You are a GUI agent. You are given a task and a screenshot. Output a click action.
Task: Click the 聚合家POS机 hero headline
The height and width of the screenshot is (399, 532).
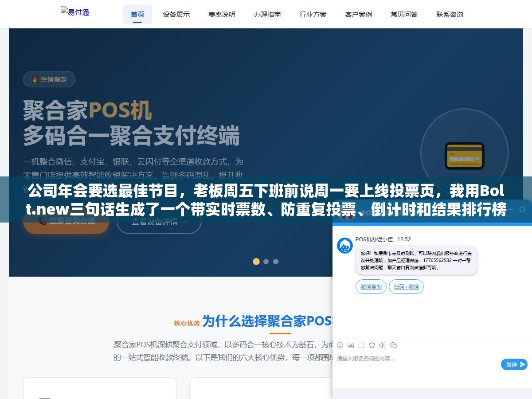(87, 110)
